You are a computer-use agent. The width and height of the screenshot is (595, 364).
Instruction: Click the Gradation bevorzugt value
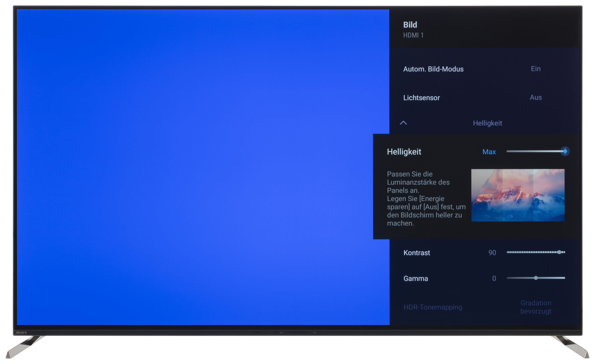pyautogui.click(x=535, y=307)
